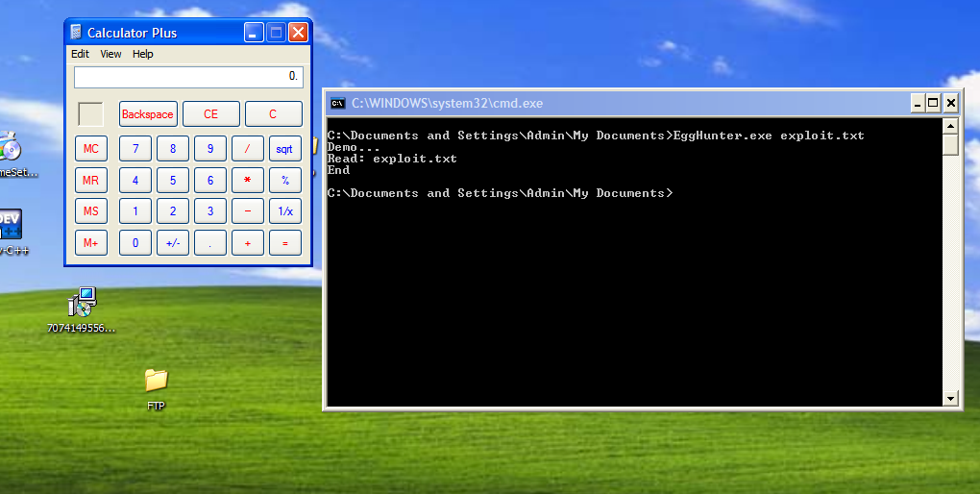Screen dimensions: 980x494
Task: Click the CE clear entry button
Action: (x=211, y=113)
